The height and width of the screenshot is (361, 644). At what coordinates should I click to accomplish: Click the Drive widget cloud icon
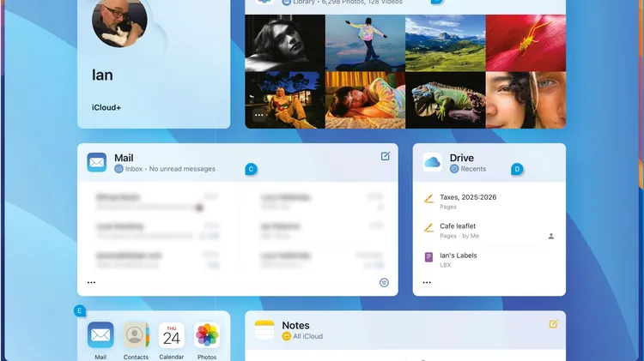point(432,162)
